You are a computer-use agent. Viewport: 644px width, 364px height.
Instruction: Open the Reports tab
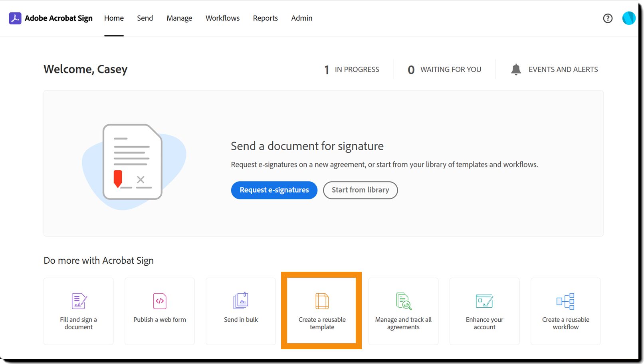click(265, 18)
